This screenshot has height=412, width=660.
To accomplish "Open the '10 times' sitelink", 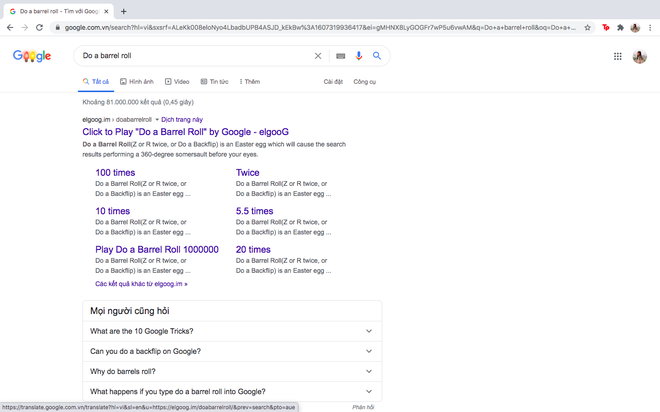I will pos(112,211).
